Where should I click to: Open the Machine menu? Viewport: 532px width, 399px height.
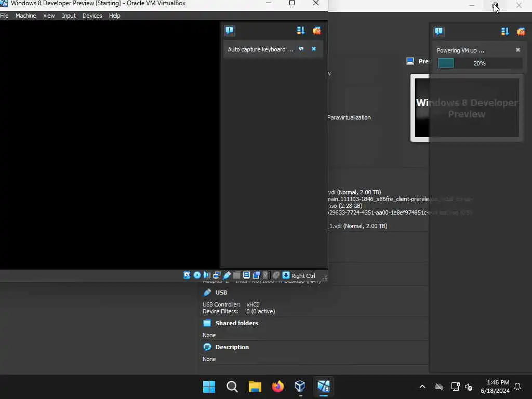(26, 16)
